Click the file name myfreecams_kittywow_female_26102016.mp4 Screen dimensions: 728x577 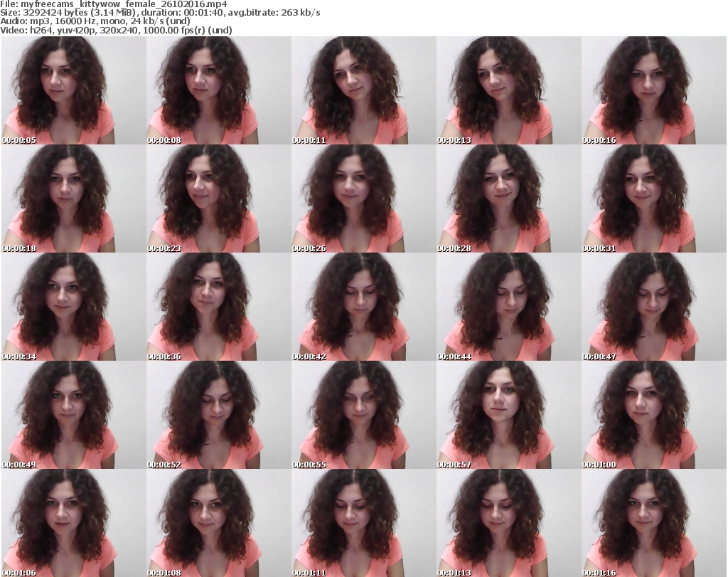click(124, 5)
